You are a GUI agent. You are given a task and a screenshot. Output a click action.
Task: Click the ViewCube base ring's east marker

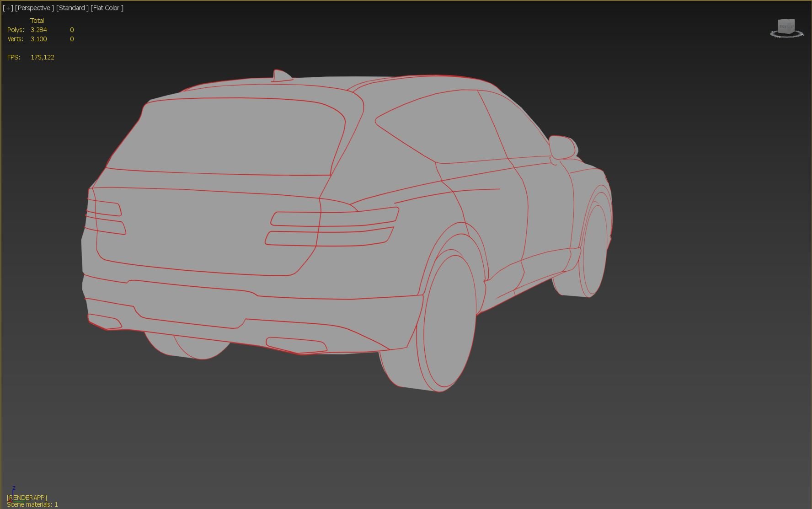[803, 36]
